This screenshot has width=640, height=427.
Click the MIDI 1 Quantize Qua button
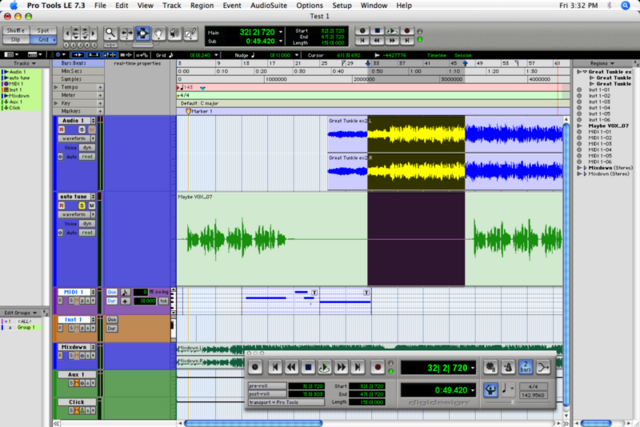pos(112,292)
